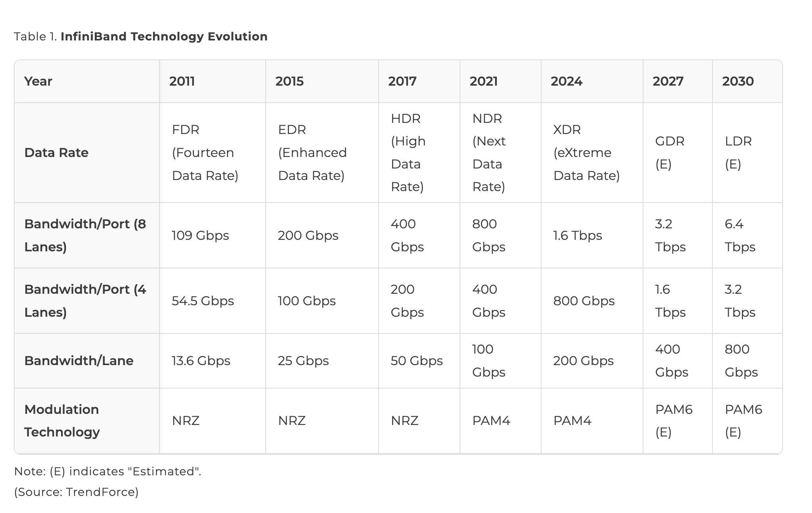Select the '800 Gbps' cell under 2024

[584, 301]
